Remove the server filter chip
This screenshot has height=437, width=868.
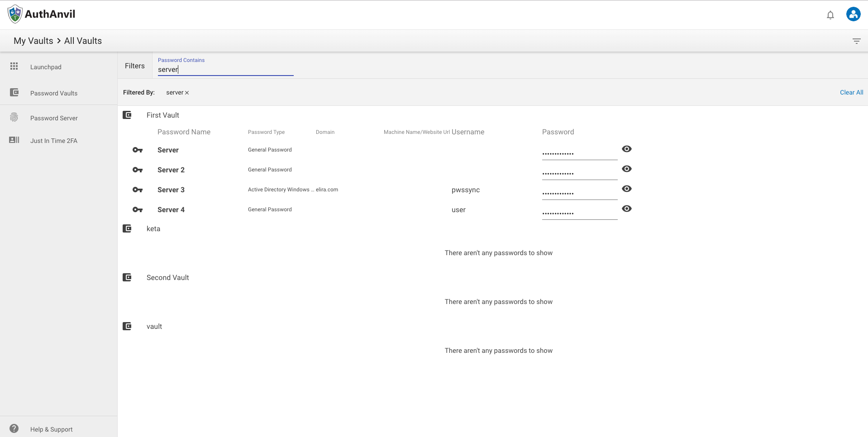[187, 93]
